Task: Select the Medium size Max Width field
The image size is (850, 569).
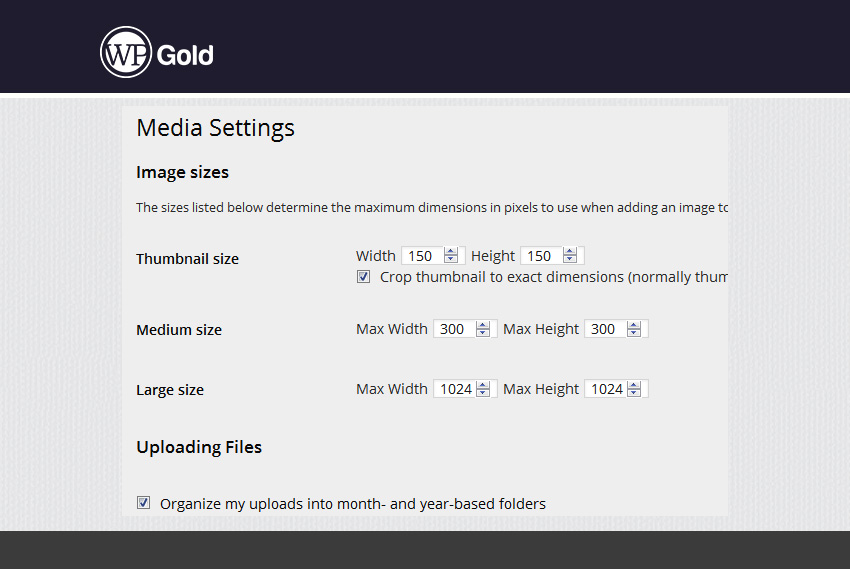Action: coord(454,329)
